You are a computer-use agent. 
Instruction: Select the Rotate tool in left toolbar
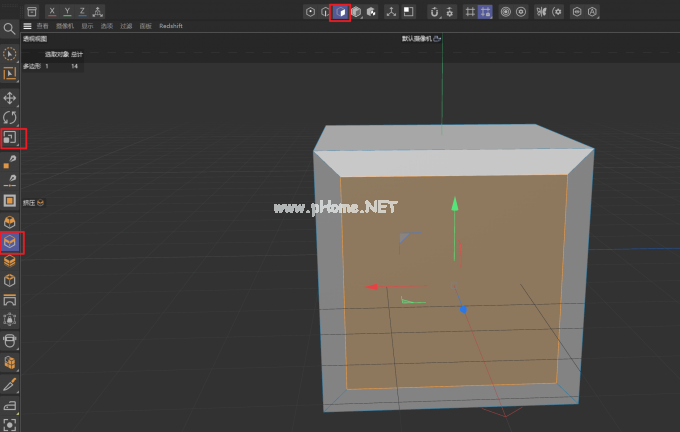[x=10, y=118]
